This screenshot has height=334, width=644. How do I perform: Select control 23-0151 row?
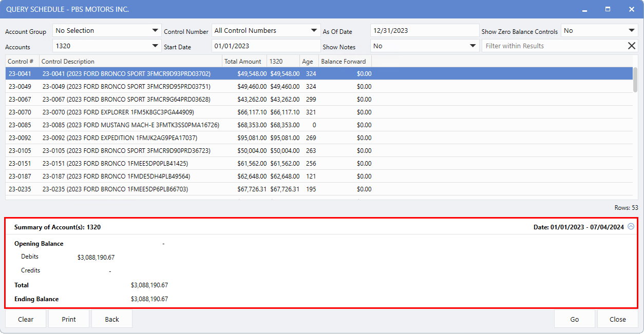point(319,164)
